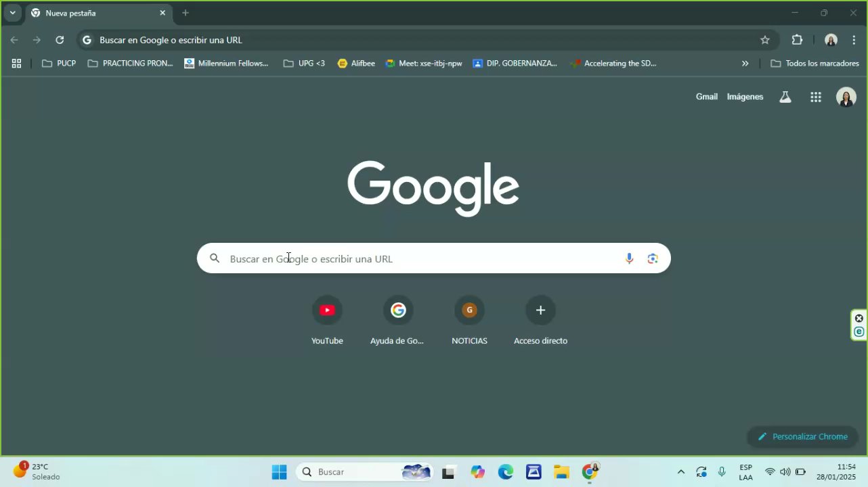Viewport: 868px width, 487px height.
Task: Open the weather widget showing 23°C
Action: point(37,471)
